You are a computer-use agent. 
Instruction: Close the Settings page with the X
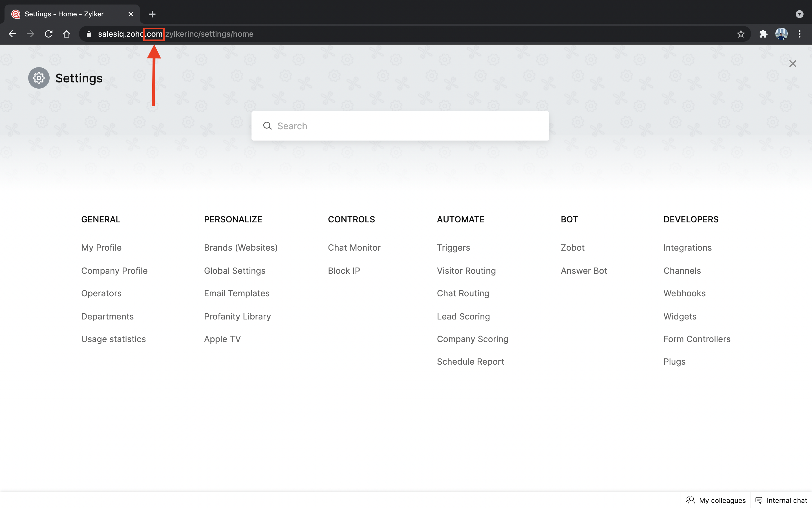(793, 64)
